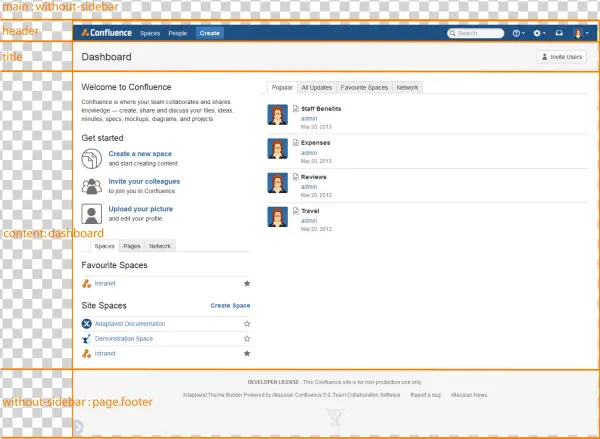Click the Atlassian News footer link

(469, 395)
